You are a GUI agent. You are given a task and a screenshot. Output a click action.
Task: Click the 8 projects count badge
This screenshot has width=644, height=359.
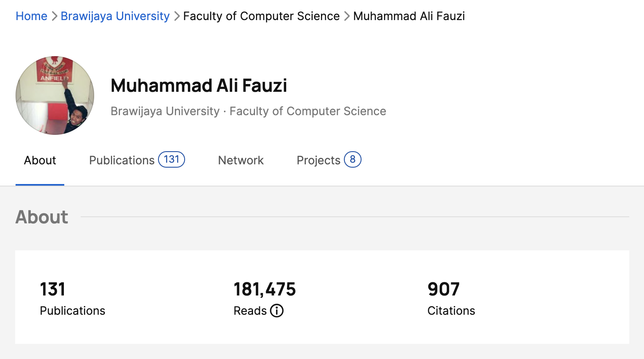(353, 159)
